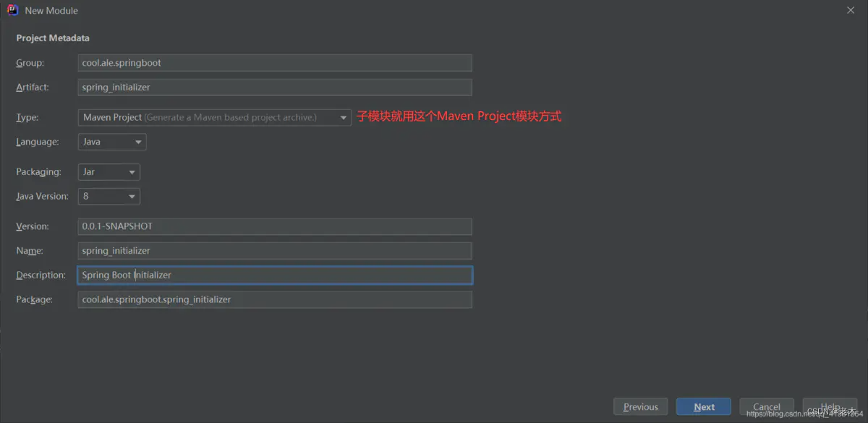Click the Java Version: label
The image size is (868, 423).
click(x=42, y=196)
